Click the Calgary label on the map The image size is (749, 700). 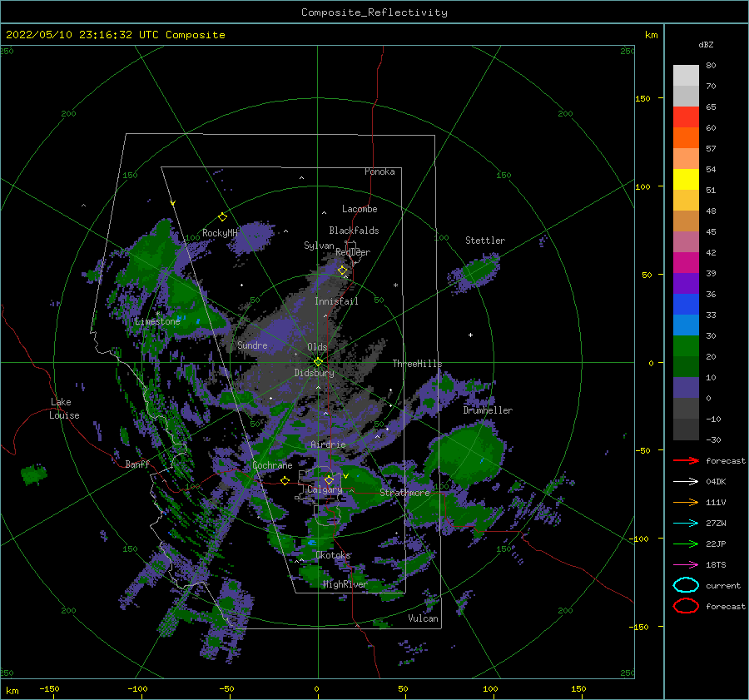[325, 489]
